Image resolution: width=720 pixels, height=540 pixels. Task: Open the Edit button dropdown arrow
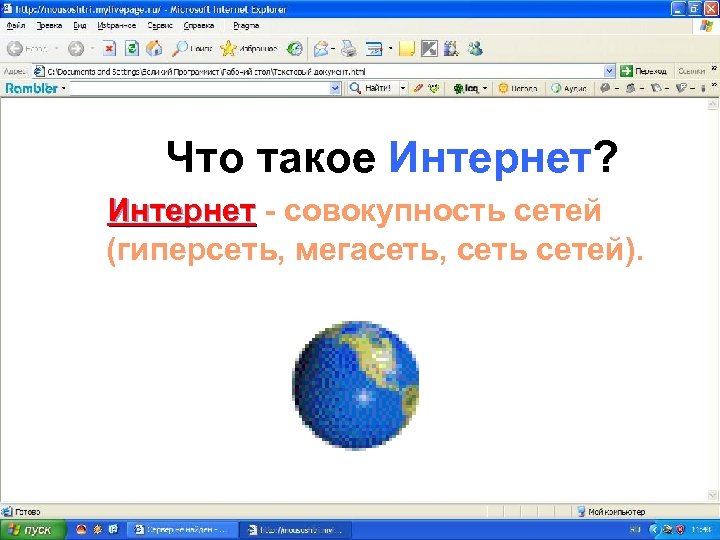pos(390,48)
